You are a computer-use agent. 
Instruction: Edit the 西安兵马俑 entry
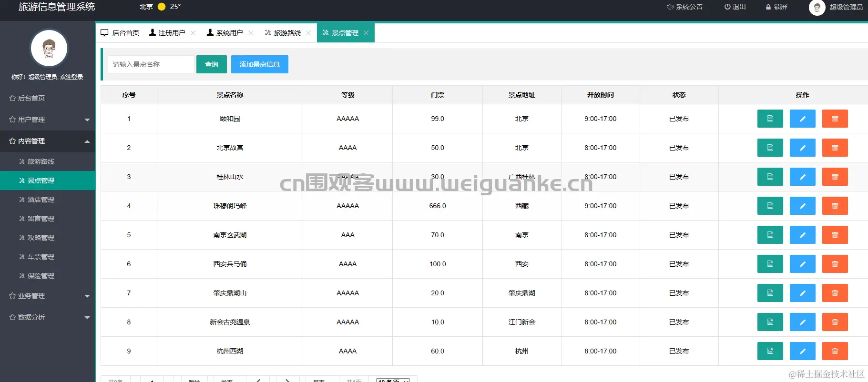coord(802,264)
